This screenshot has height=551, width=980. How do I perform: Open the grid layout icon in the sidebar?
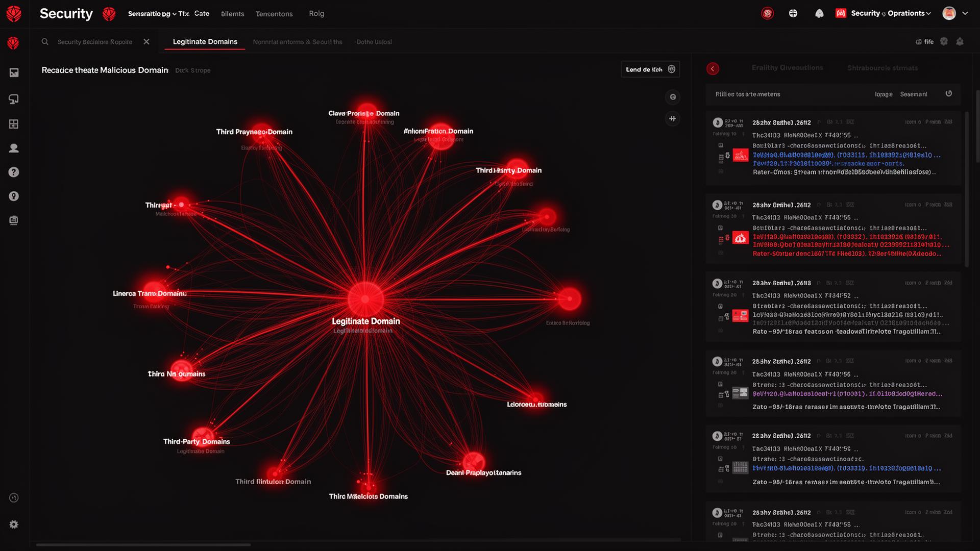tap(14, 124)
